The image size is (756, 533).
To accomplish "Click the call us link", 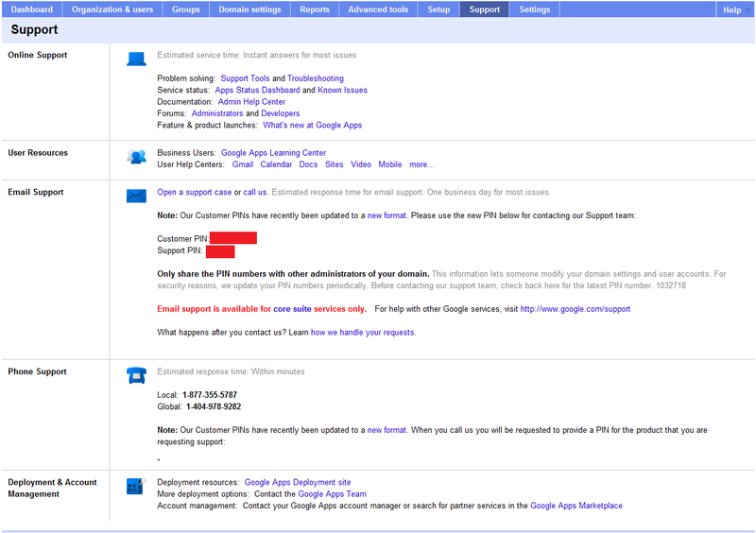I will (x=255, y=192).
